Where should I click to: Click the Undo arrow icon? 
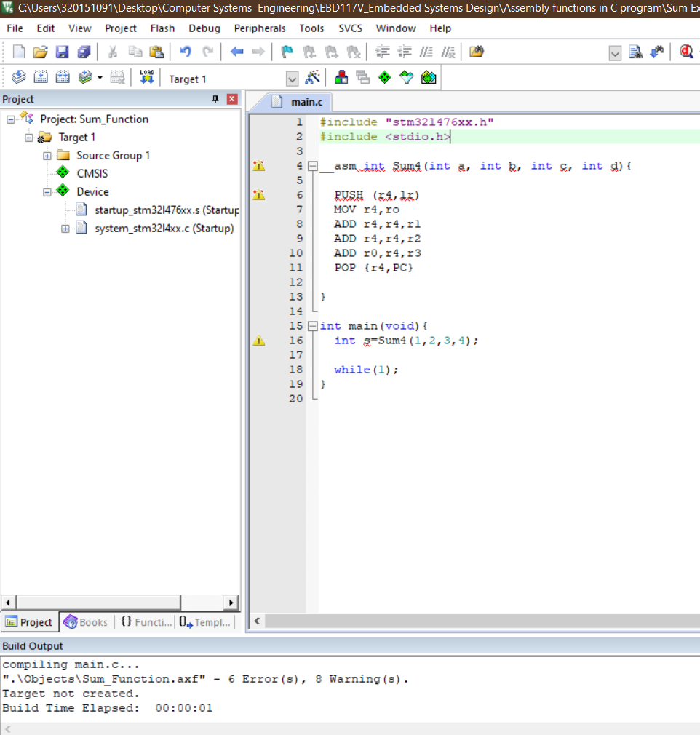click(185, 51)
